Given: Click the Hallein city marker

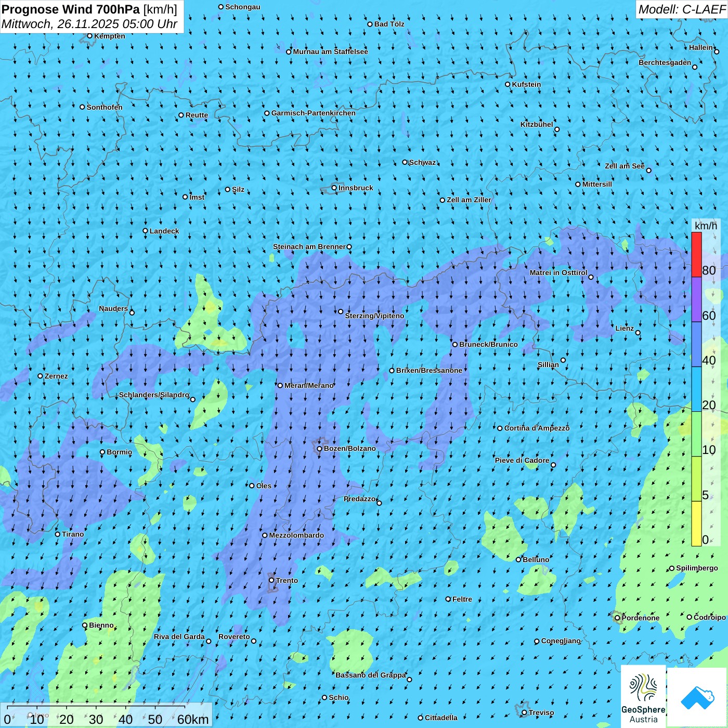Looking at the screenshot, I should point(717,51).
